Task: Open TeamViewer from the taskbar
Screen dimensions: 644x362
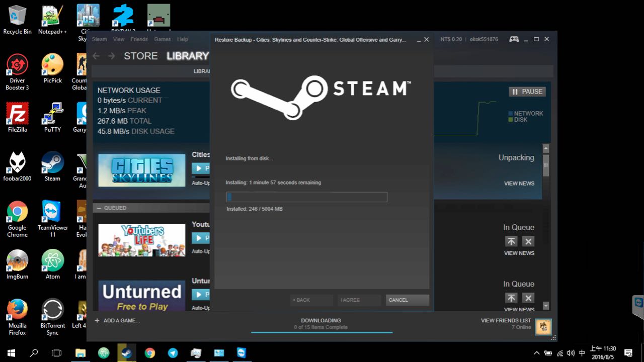Action: pyautogui.click(x=242, y=353)
